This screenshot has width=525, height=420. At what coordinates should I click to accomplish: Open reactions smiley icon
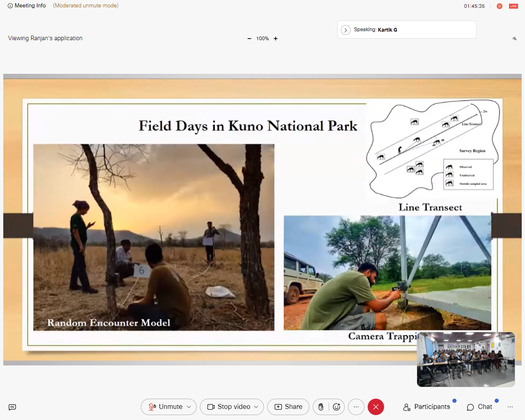click(x=337, y=407)
